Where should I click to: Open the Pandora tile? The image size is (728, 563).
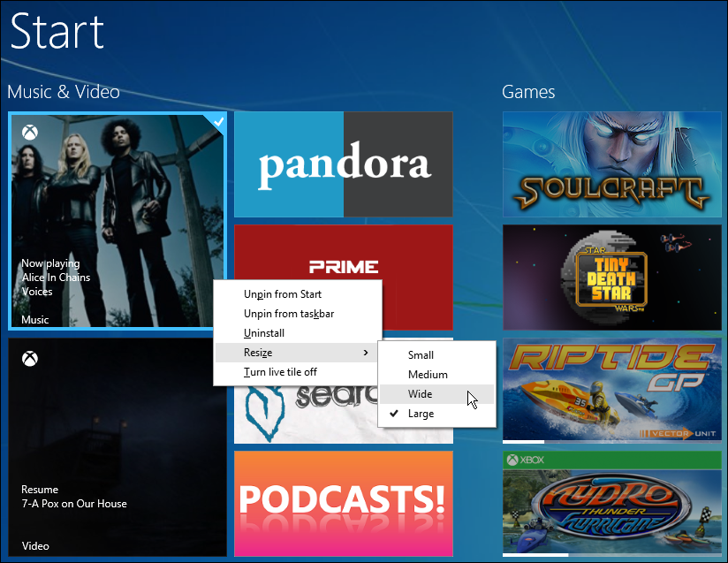[343, 164]
